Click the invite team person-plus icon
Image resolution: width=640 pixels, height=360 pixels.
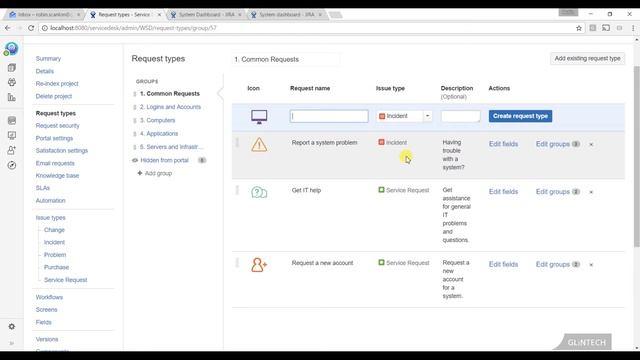(x=12, y=150)
